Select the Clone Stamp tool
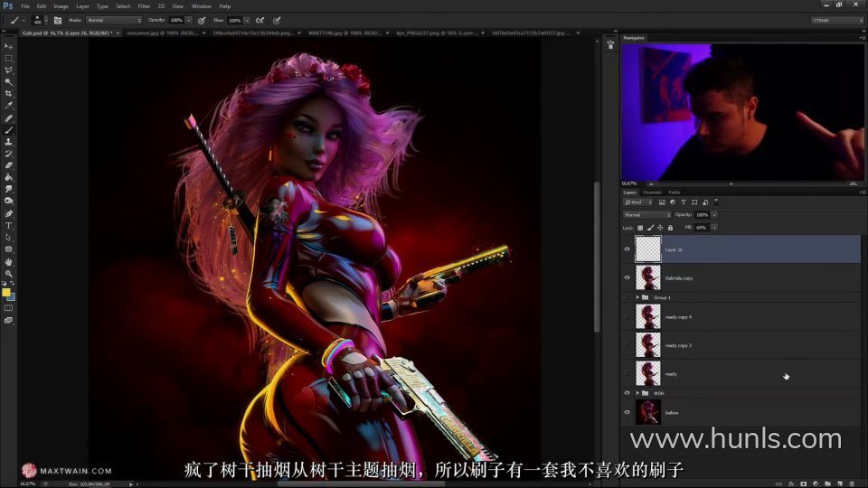868x488 pixels. 8,142
